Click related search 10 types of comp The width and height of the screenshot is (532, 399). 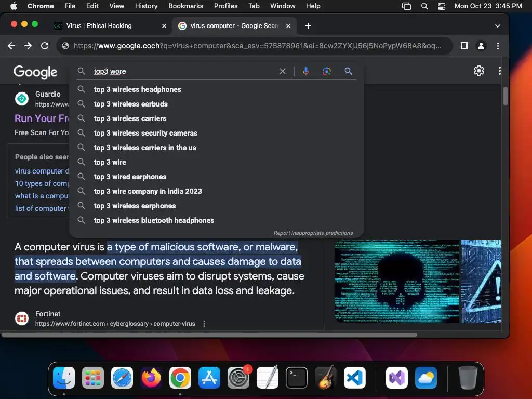point(42,183)
